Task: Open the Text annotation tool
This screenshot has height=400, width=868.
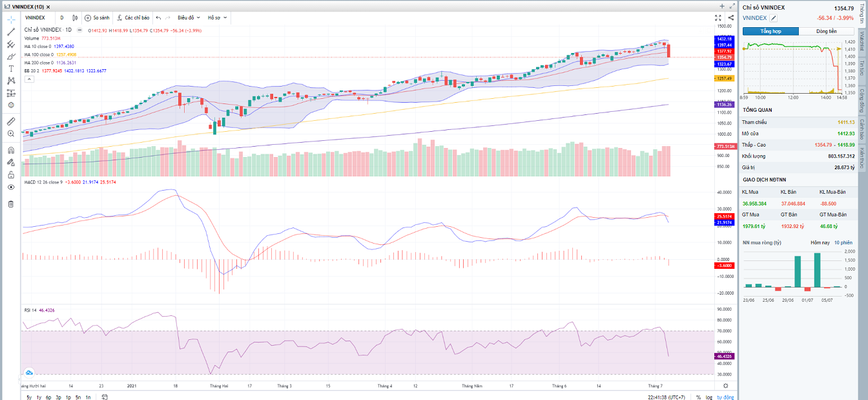Action: point(9,67)
